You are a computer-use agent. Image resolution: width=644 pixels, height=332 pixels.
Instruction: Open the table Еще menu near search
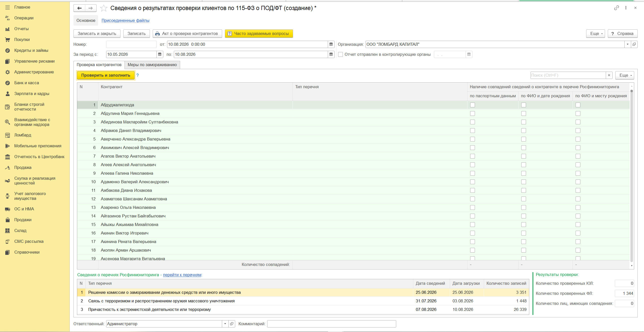[x=625, y=75]
